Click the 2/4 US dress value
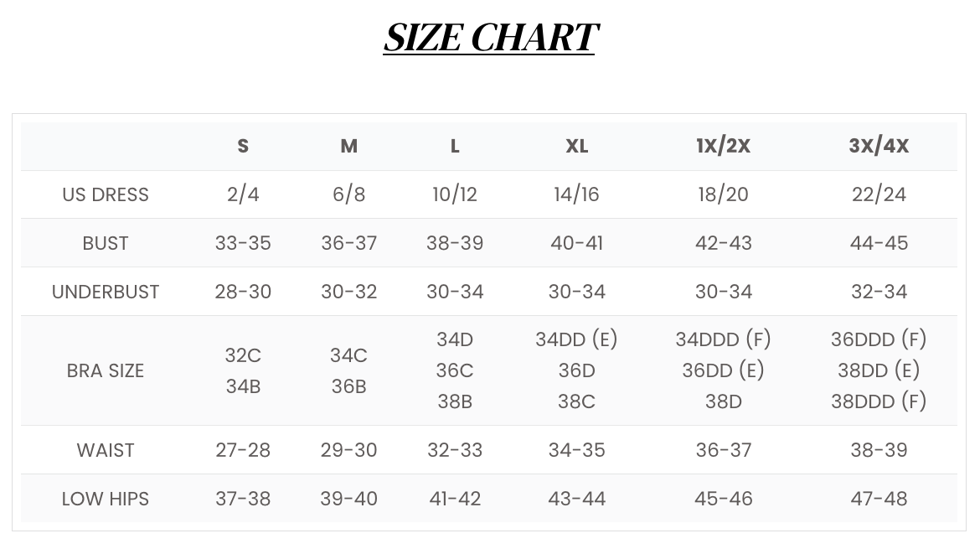The image size is (980, 554). click(x=243, y=194)
